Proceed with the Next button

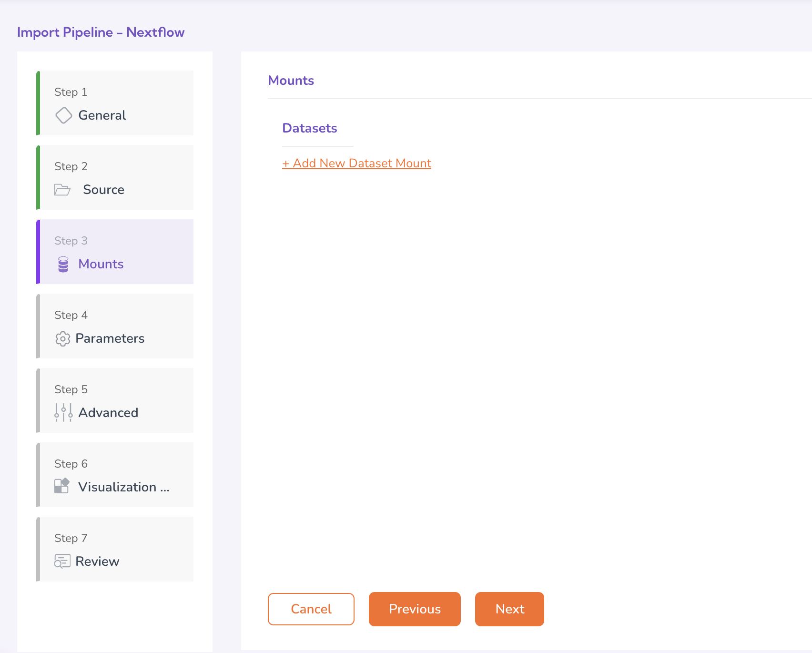coord(509,609)
